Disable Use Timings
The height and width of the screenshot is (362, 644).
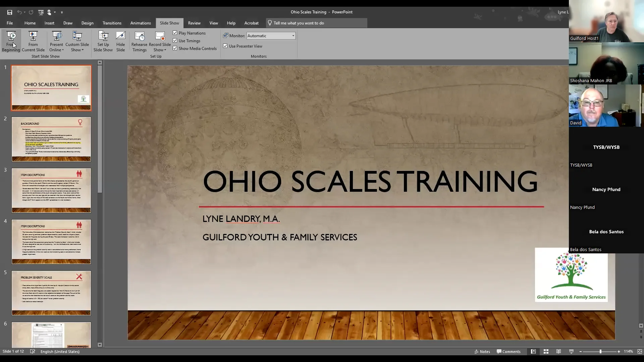(x=175, y=41)
